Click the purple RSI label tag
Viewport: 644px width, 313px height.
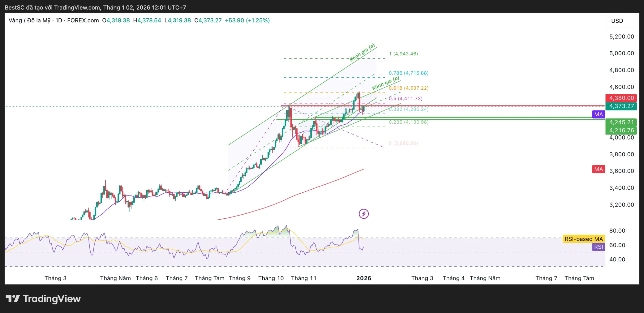tap(598, 247)
